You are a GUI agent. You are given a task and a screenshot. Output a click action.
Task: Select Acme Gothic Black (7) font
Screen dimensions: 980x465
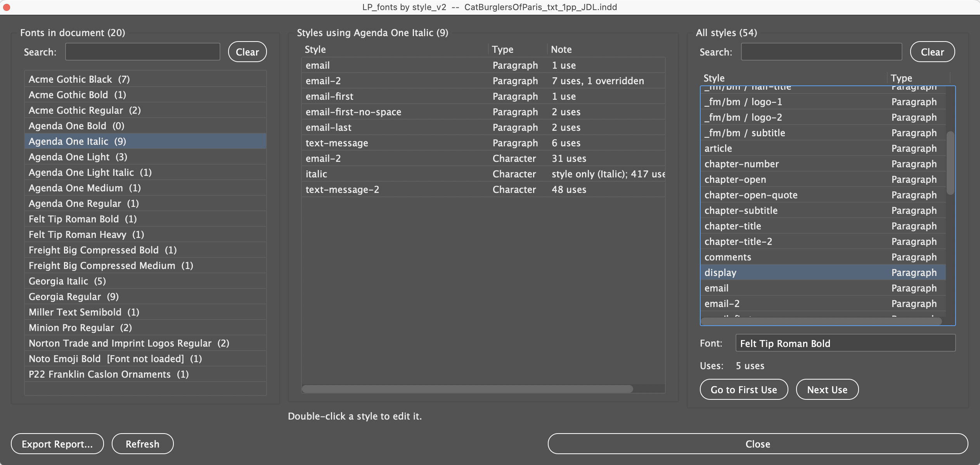click(145, 79)
